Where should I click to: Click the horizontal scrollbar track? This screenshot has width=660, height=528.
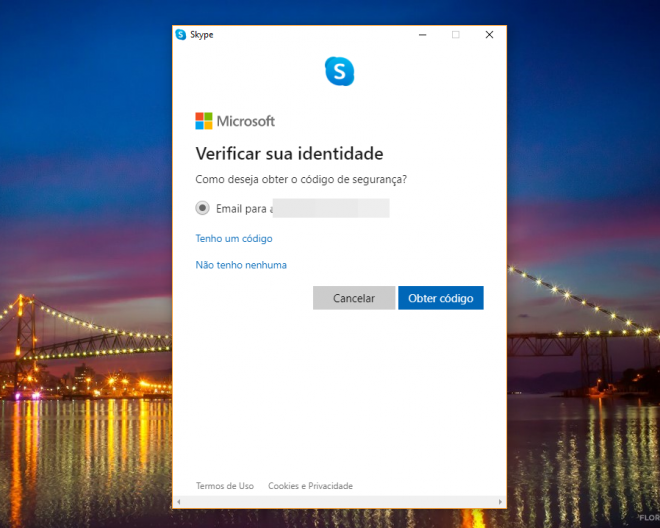(x=339, y=501)
